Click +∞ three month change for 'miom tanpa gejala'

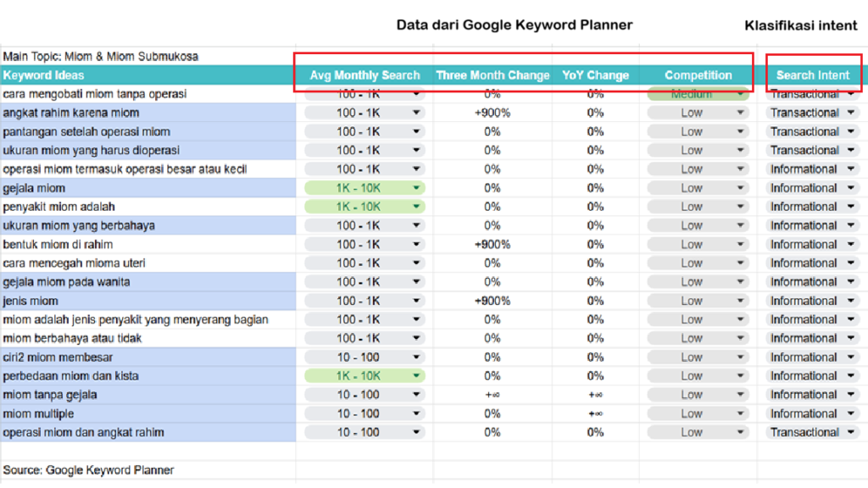tap(492, 395)
